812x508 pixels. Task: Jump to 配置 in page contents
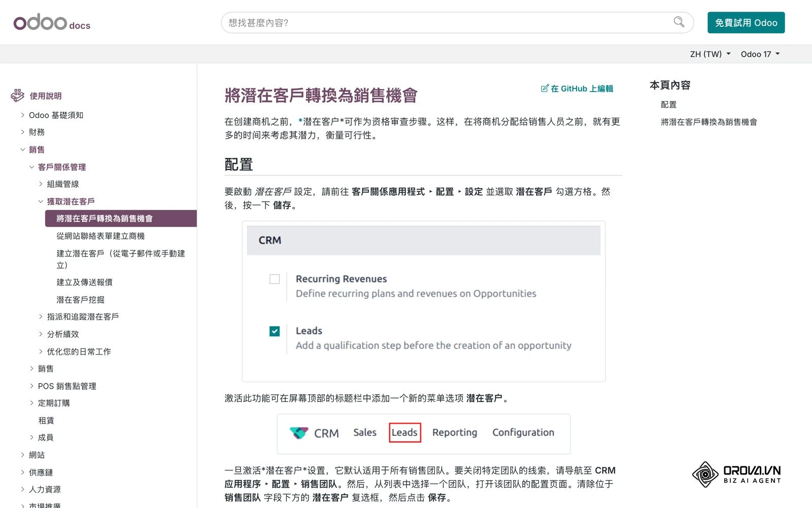pos(668,105)
